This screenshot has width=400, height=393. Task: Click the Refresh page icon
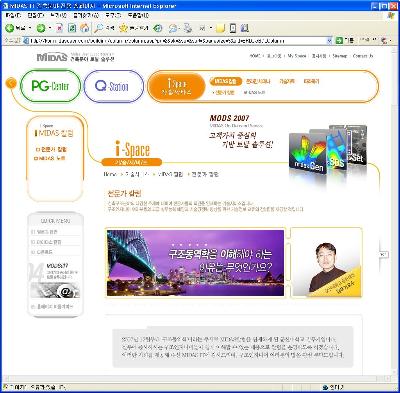(x=72, y=28)
